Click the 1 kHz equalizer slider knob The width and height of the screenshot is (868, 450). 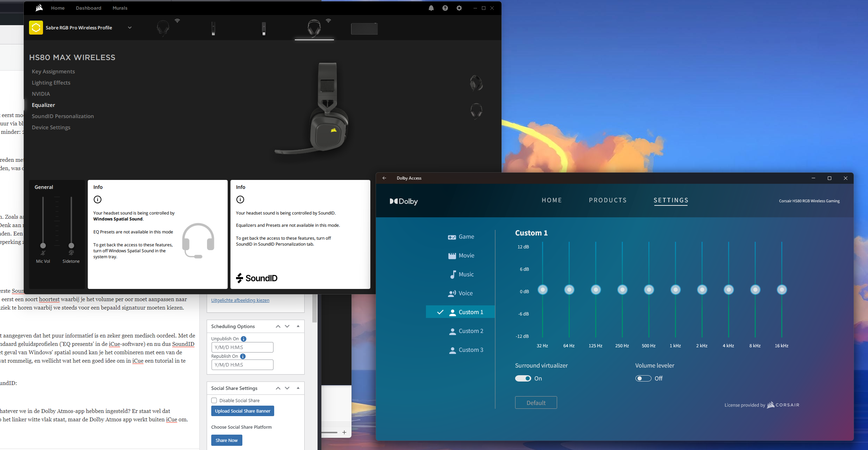[x=676, y=290]
